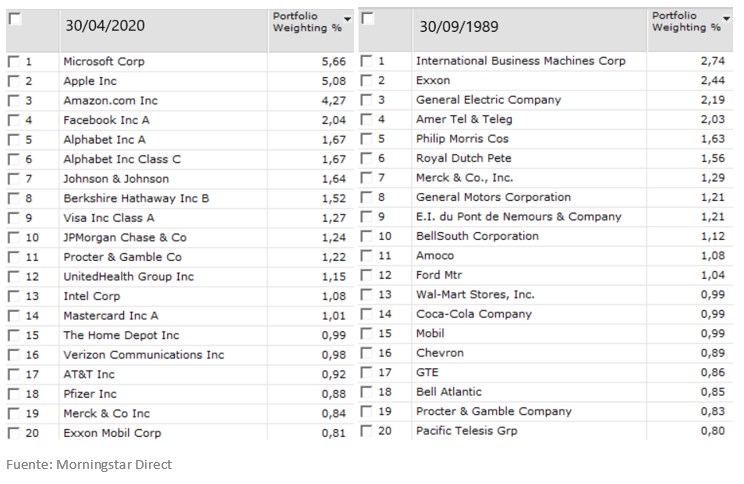The image size is (744, 484).
Task: Toggle select-all checkbox above the 30/04/2020 list
Action: (x=15, y=19)
